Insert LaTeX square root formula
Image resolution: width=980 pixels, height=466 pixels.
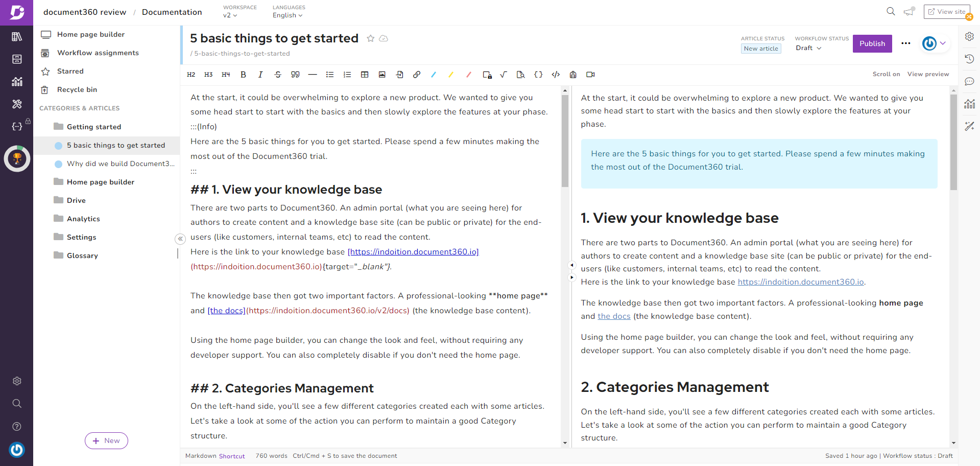pos(504,75)
